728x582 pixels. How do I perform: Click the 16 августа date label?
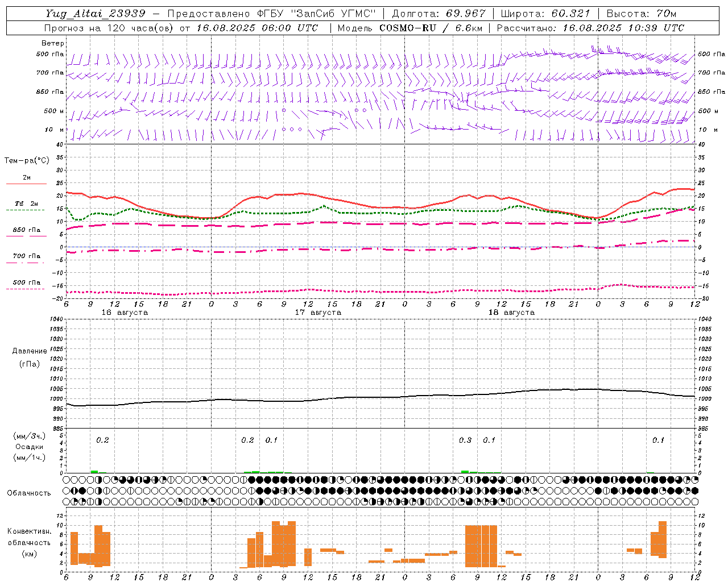[125, 313]
